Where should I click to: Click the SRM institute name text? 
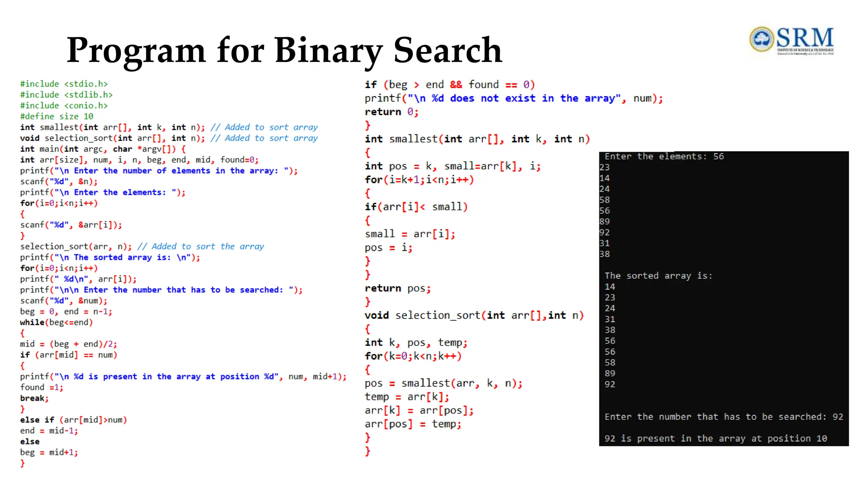tap(805, 38)
